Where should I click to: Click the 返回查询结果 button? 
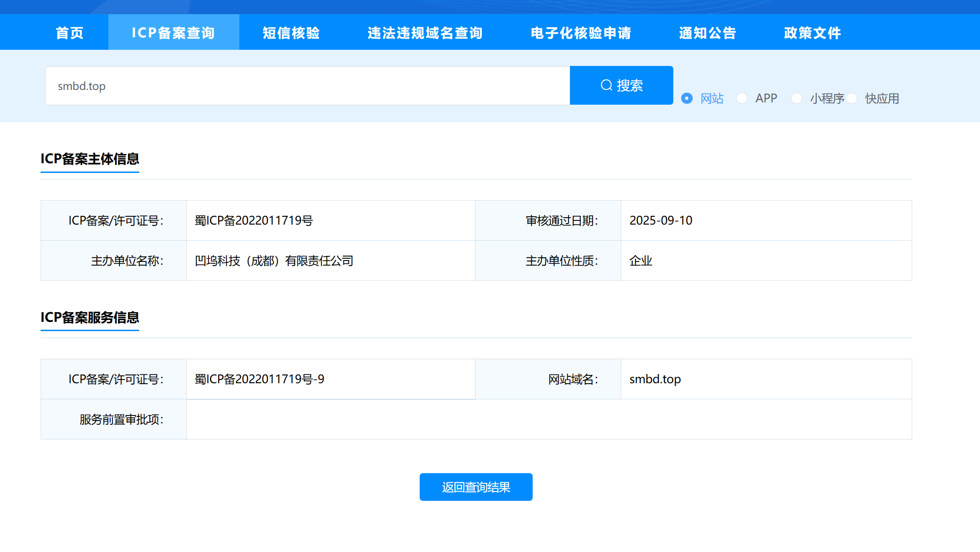tap(476, 487)
